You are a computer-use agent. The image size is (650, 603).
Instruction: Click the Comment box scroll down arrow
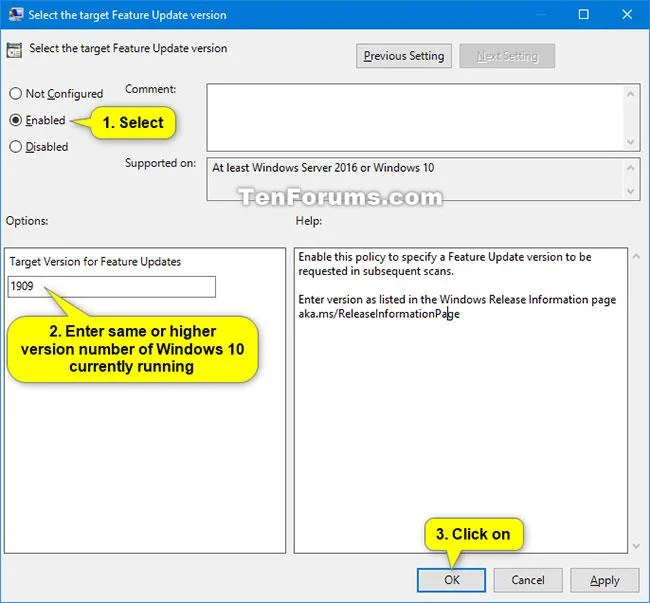(631, 142)
